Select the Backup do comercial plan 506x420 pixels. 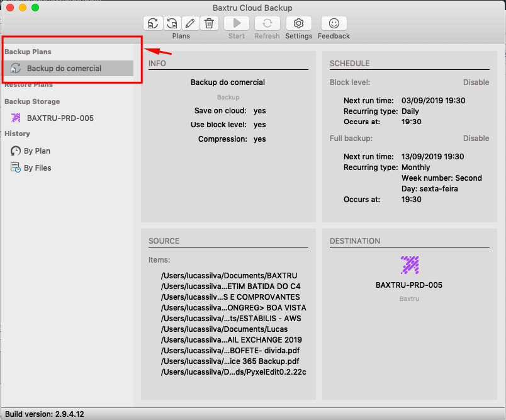(69, 69)
